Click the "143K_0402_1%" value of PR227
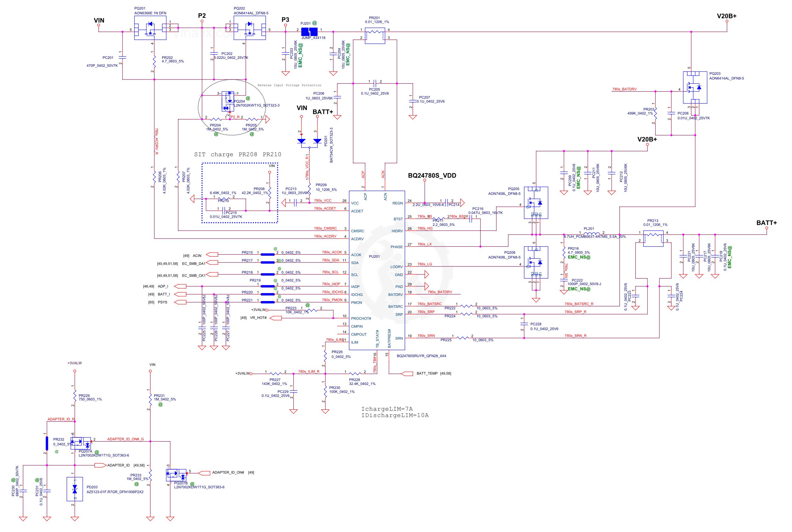The image size is (792, 532). click(274, 384)
